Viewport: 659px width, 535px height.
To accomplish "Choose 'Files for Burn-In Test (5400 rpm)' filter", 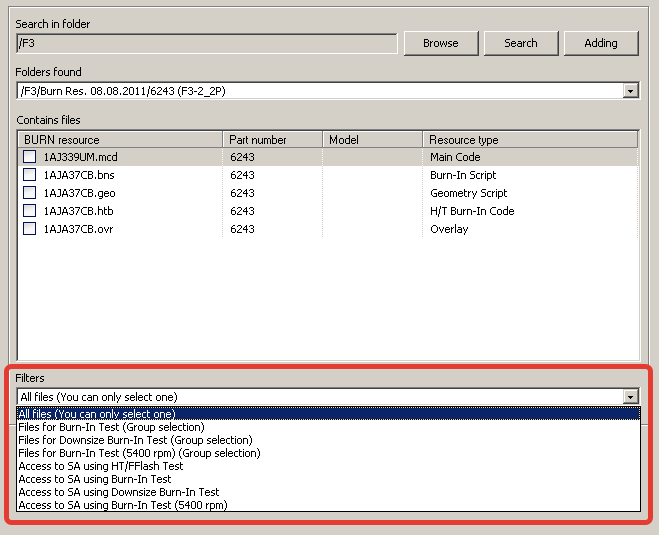I will [139, 453].
